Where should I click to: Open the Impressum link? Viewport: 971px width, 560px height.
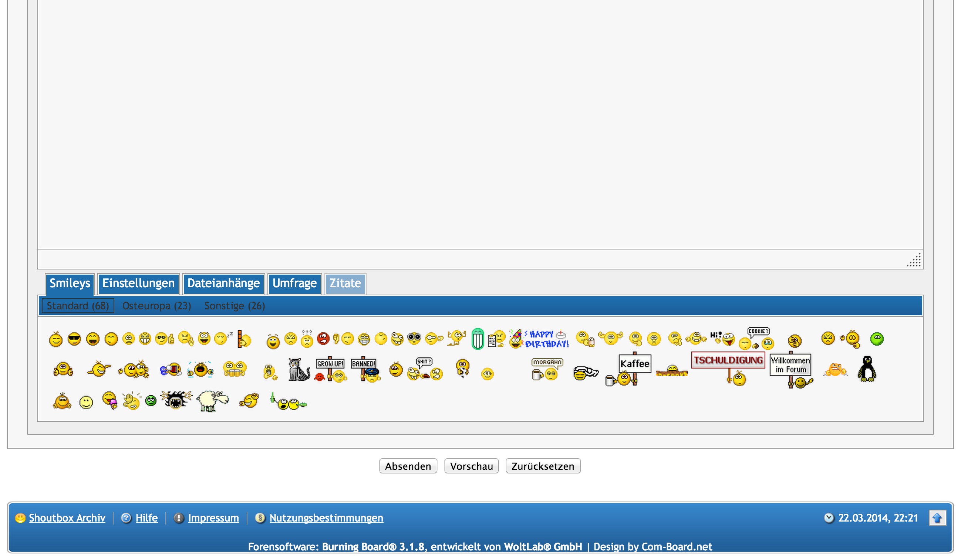(213, 518)
